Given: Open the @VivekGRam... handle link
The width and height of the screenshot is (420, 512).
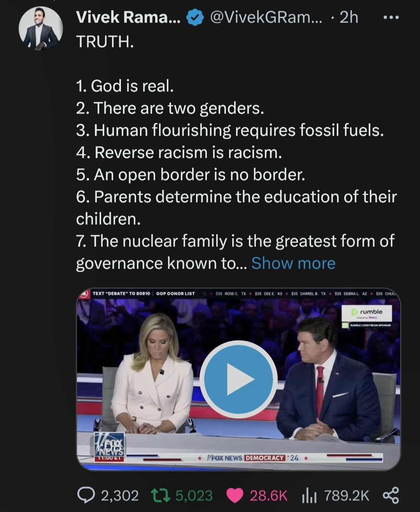Looking at the screenshot, I should pos(266,17).
